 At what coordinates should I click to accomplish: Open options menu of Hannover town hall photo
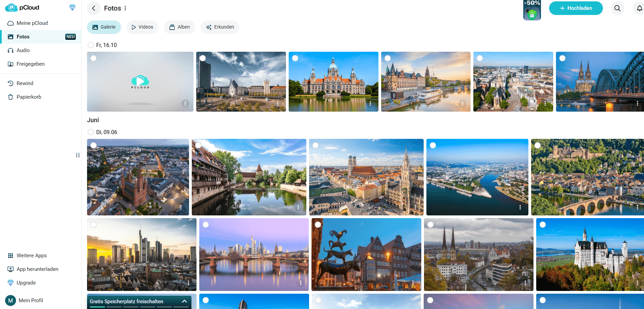click(x=370, y=103)
